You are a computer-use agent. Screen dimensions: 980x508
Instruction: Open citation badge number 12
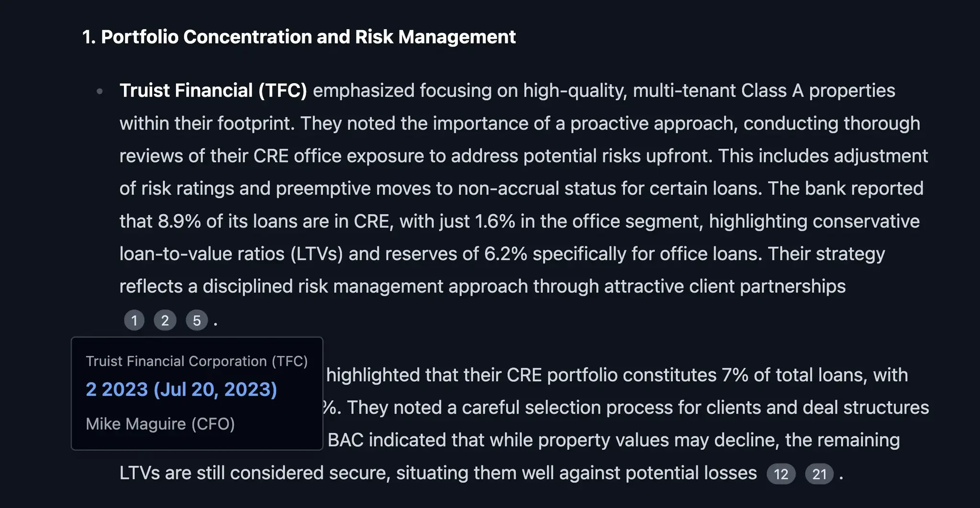(781, 474)
